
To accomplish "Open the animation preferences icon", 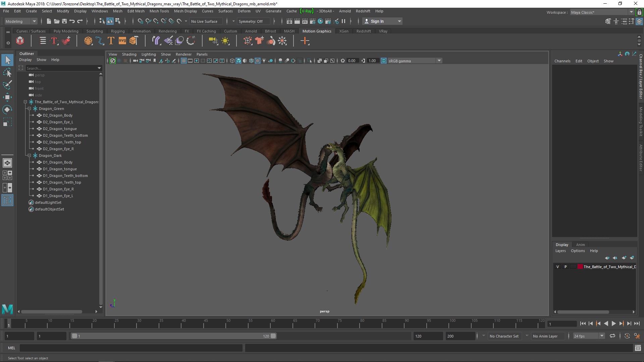I will (637, 336).
